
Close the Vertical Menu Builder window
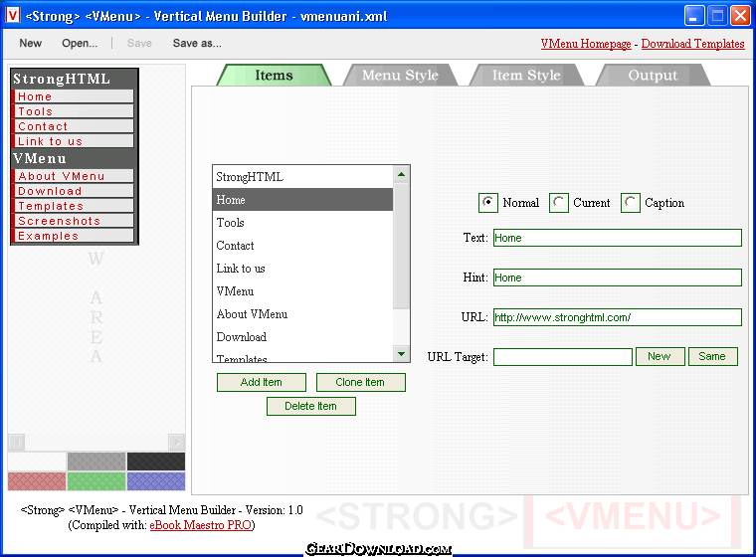tap(740, 16)
